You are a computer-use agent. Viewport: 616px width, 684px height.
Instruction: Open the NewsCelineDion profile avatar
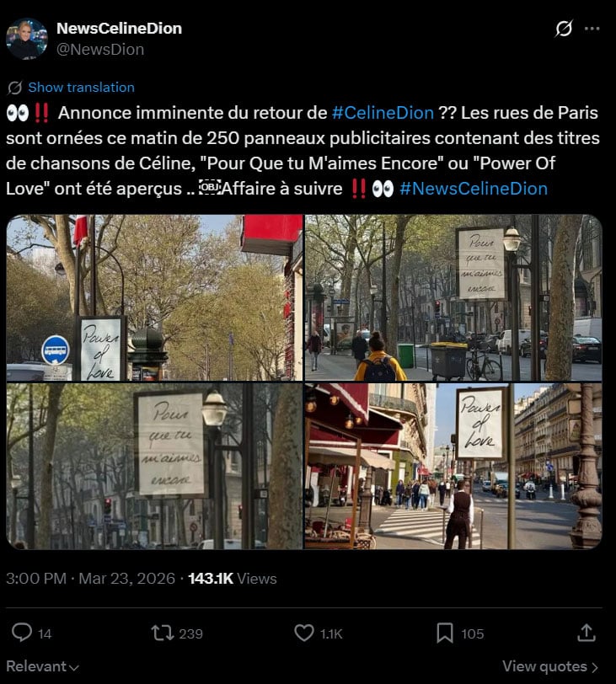click(x=27, y=39)
